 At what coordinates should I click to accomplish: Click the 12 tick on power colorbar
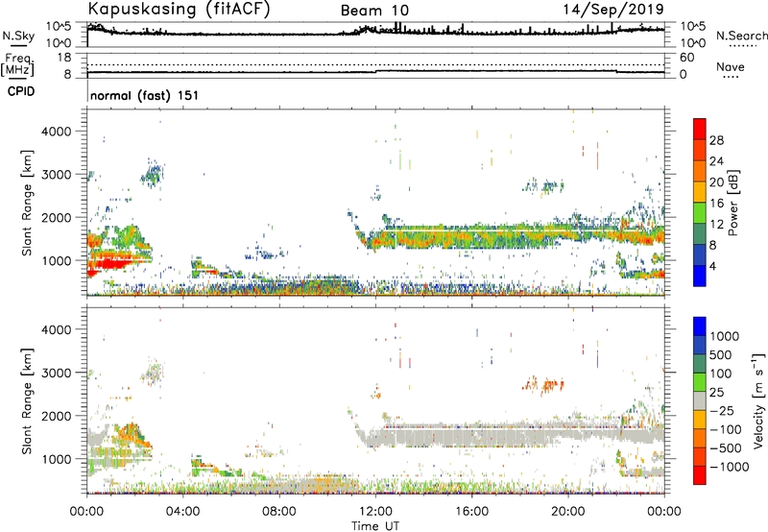click(716, 225)
